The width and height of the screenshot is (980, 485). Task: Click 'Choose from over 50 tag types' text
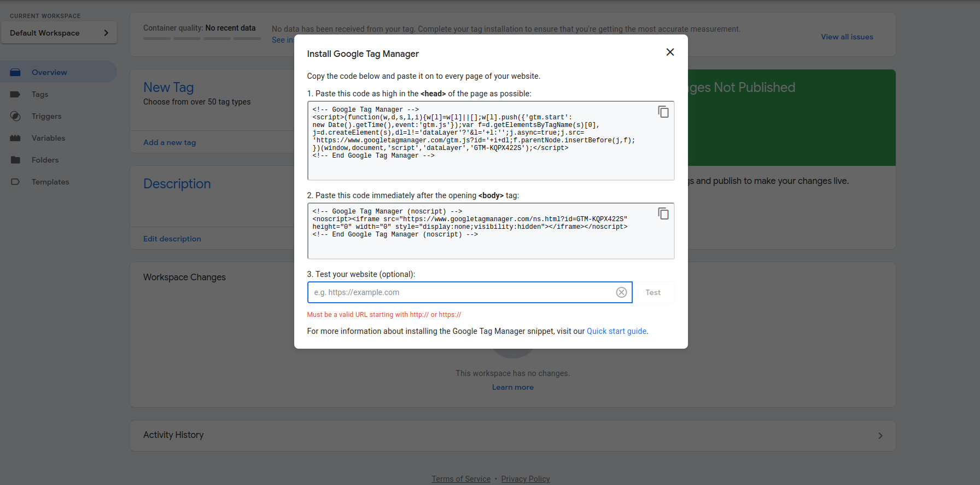tap(197, 102)
